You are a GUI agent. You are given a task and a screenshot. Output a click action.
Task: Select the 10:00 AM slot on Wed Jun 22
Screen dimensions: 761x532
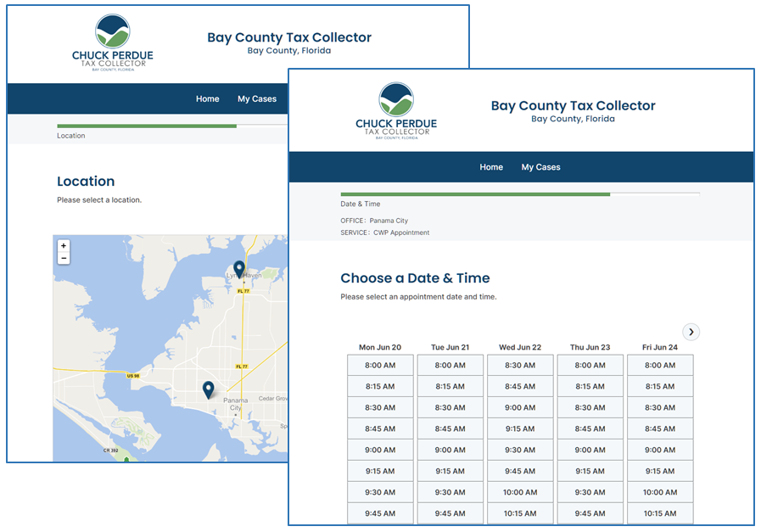coord(520,492)
